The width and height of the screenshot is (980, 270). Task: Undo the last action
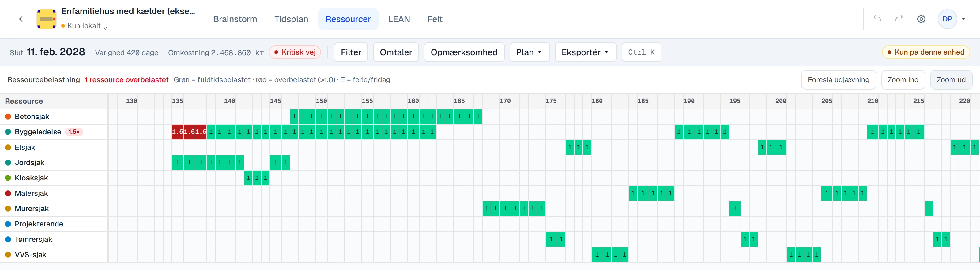[877, 19]
